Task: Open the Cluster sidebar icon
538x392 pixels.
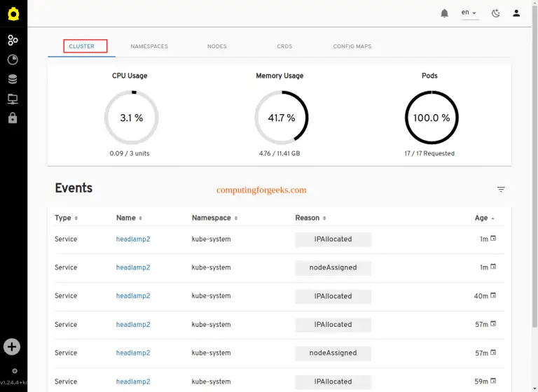Action: click(x=13, y=40)
